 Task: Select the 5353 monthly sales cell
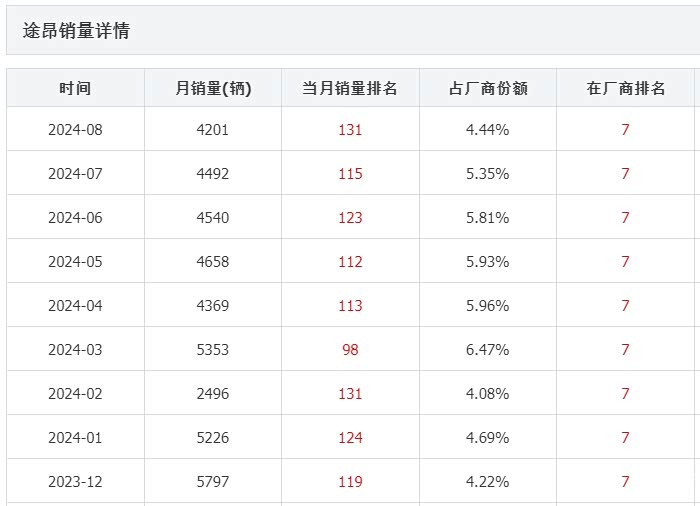(x=213, y=350)
